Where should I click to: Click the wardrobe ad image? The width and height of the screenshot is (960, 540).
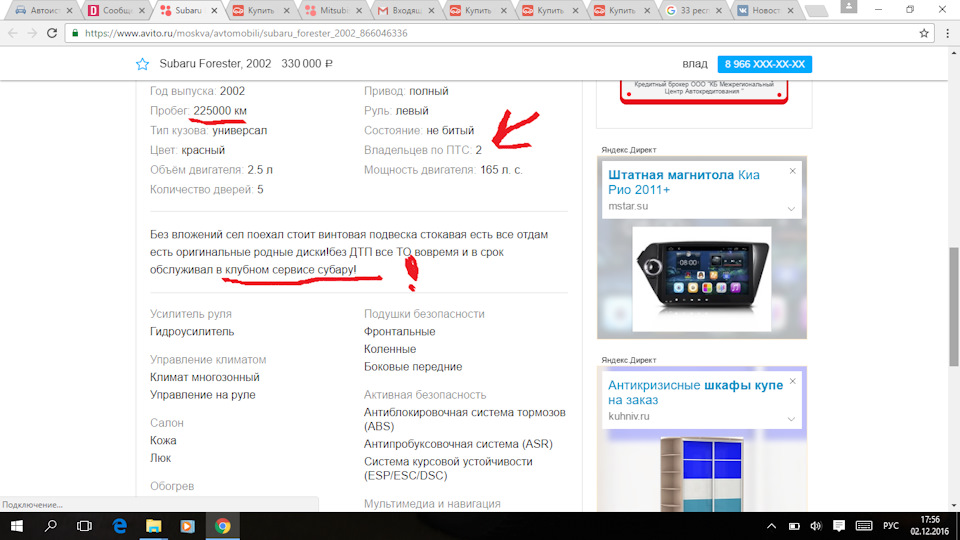coord(702,474)
